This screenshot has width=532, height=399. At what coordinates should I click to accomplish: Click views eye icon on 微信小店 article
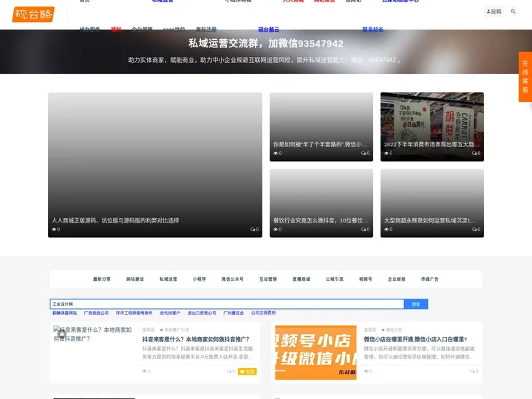366,371
